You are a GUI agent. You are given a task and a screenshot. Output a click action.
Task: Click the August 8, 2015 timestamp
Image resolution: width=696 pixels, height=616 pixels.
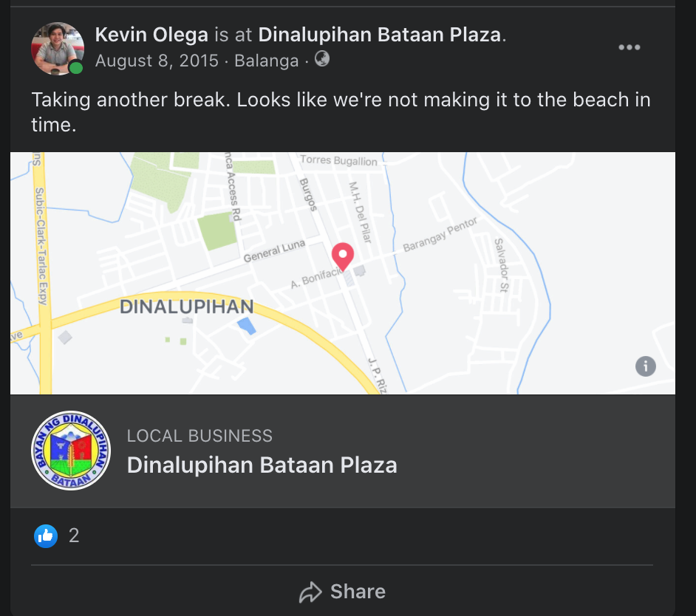[157, 61]
